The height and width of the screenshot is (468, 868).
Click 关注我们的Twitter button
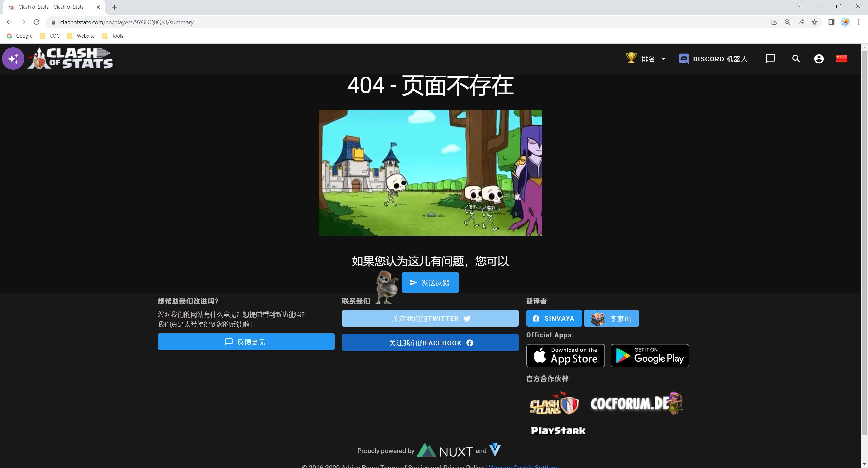[x=430, y=319]
